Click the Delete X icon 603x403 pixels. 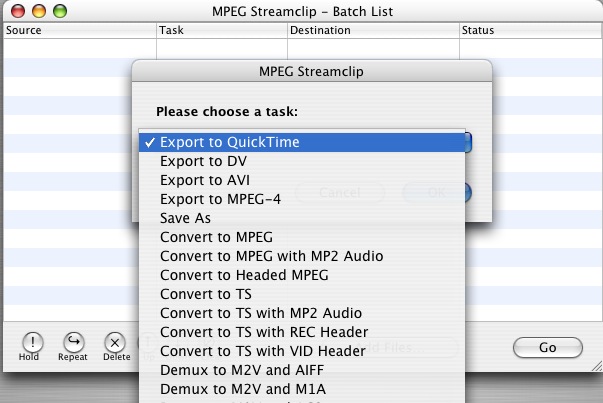115,342
